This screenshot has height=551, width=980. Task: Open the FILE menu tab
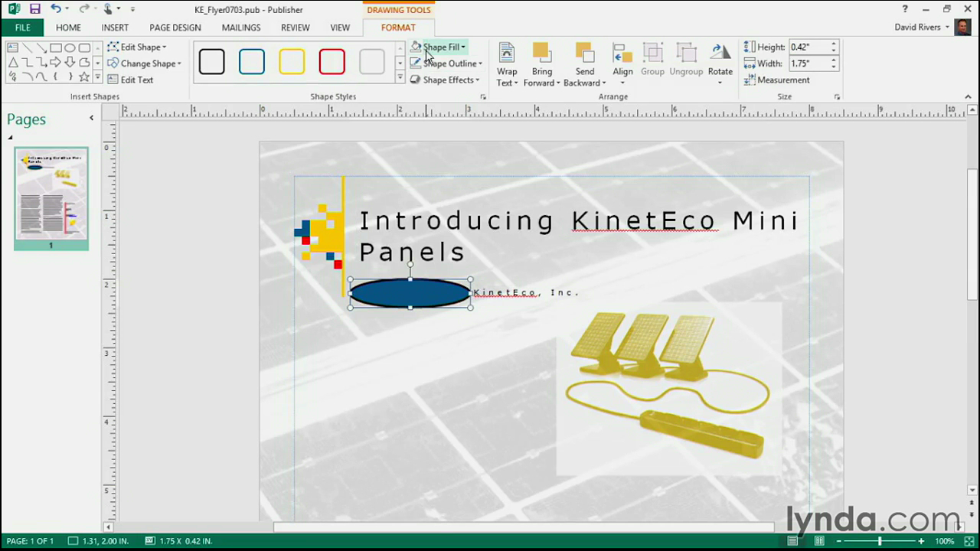(23, 28)
